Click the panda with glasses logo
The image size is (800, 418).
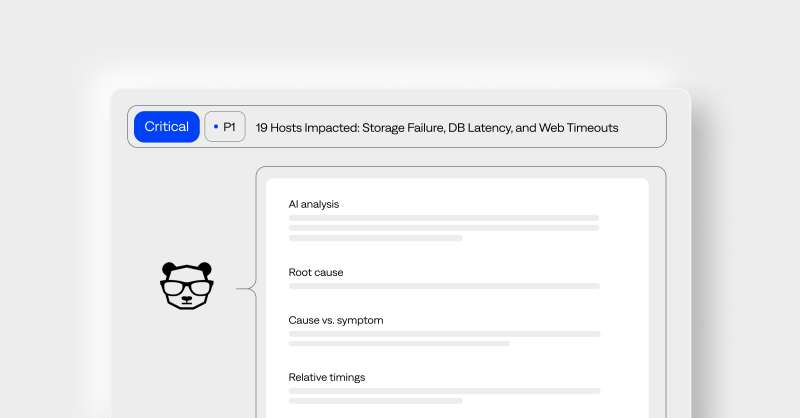click(x=187, y=286)
